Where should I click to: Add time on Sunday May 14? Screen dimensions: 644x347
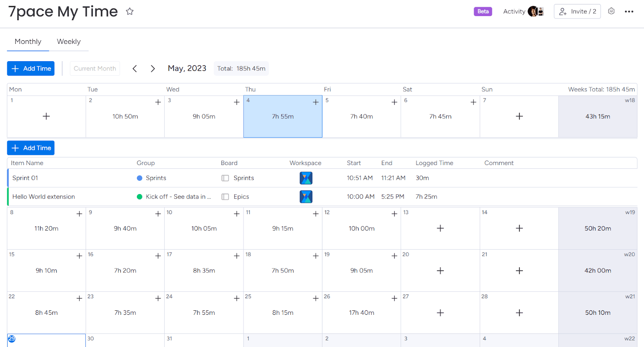pyautogui.click(x=519, y=228)
